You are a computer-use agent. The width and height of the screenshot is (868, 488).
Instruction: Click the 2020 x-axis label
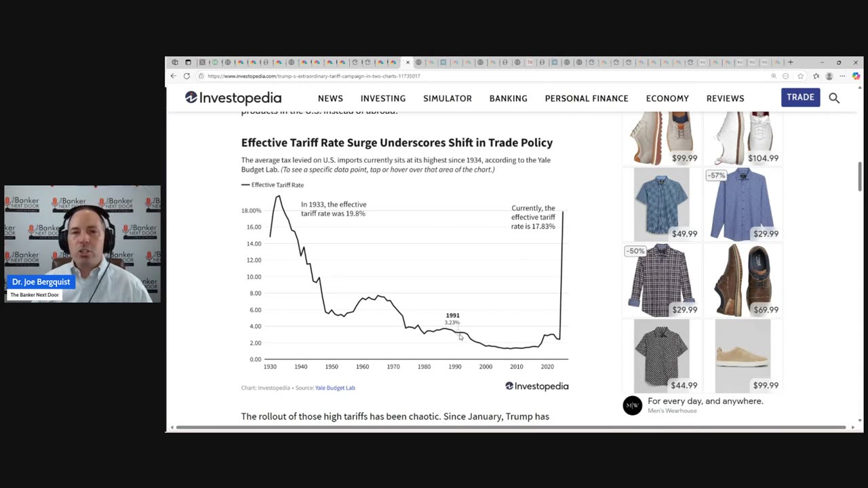click(x=547, y=367)
